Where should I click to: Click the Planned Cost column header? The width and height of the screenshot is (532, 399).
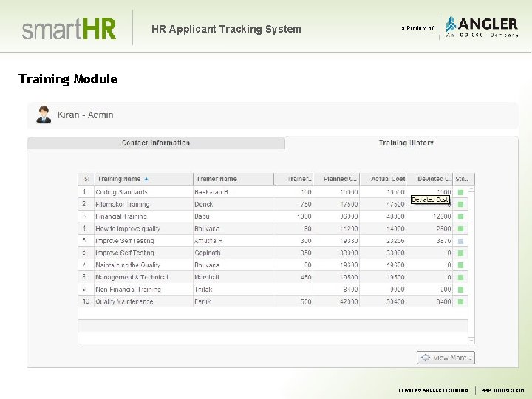pyautogui.click(x=337, y=179)
